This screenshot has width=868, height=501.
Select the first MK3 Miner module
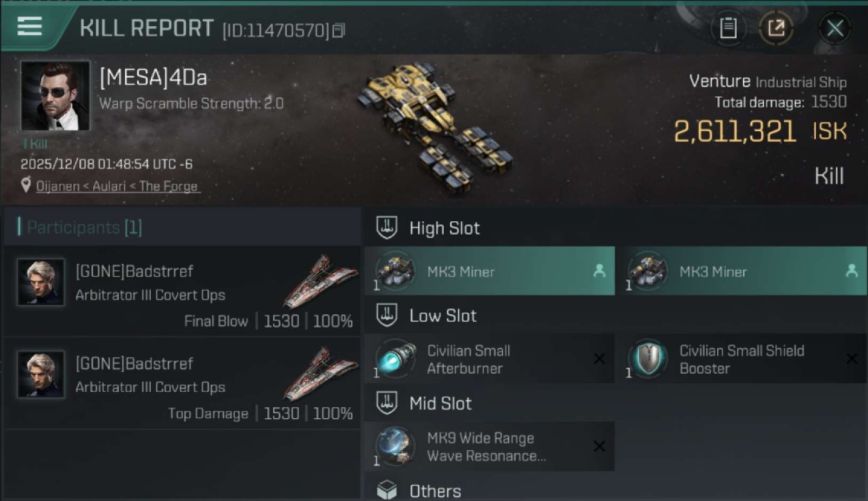(x=489, y=271)
